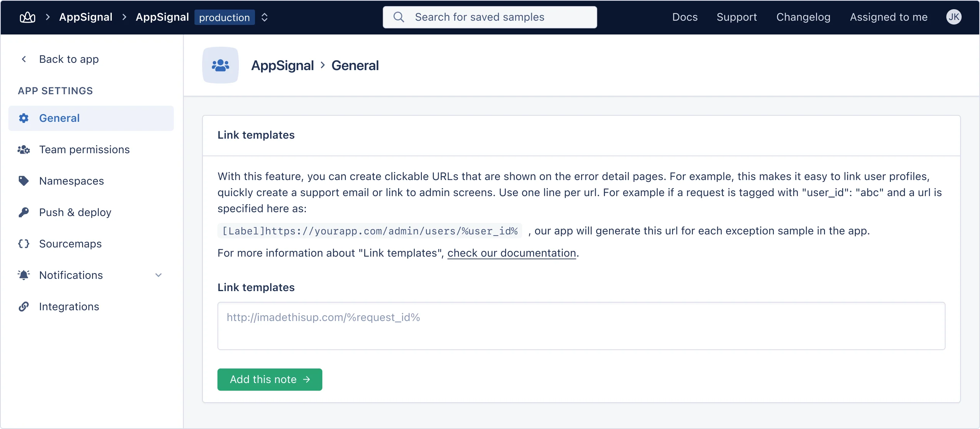Click the Link templates field label
The width and height of the screenshot is (980, 429).
[x=256, y=288]
